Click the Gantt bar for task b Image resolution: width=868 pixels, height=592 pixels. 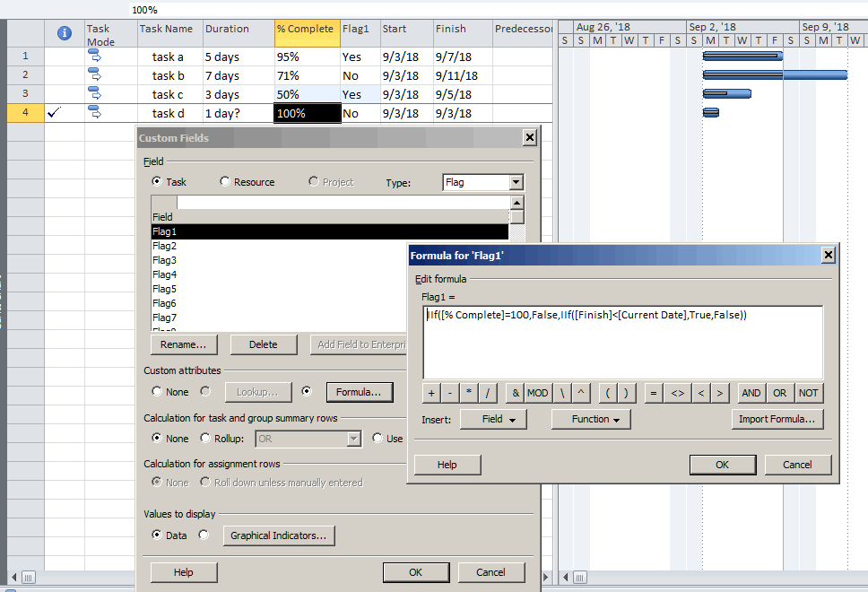[775, 74]
